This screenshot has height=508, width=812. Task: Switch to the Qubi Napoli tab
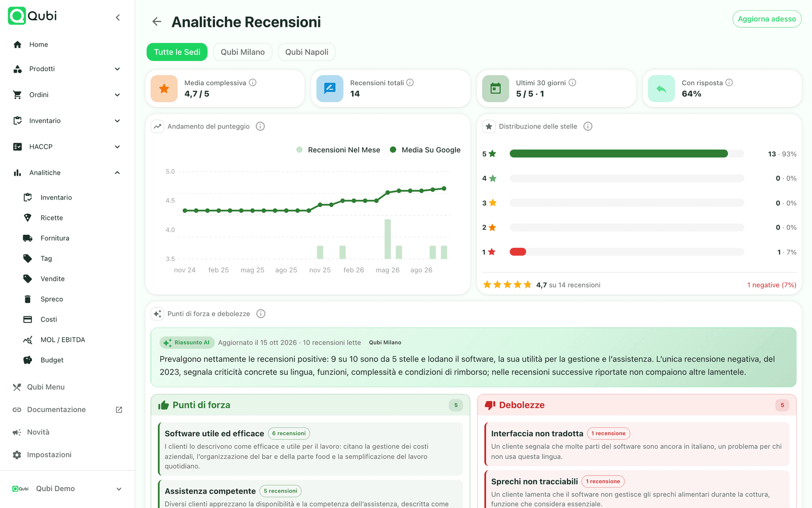point(307,52)
